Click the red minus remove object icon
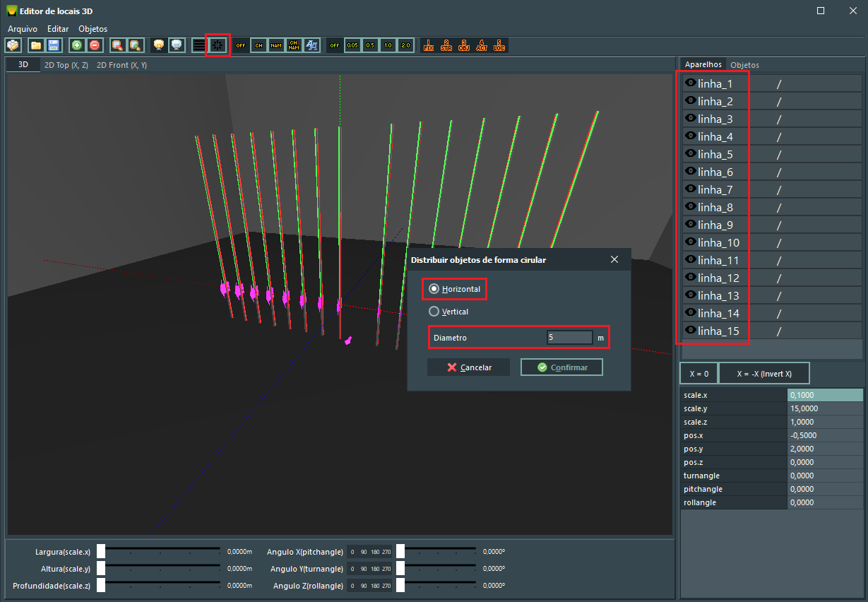The width and height of the screenshot is (868, 602). pyautogui.click(x=95, y=45)
